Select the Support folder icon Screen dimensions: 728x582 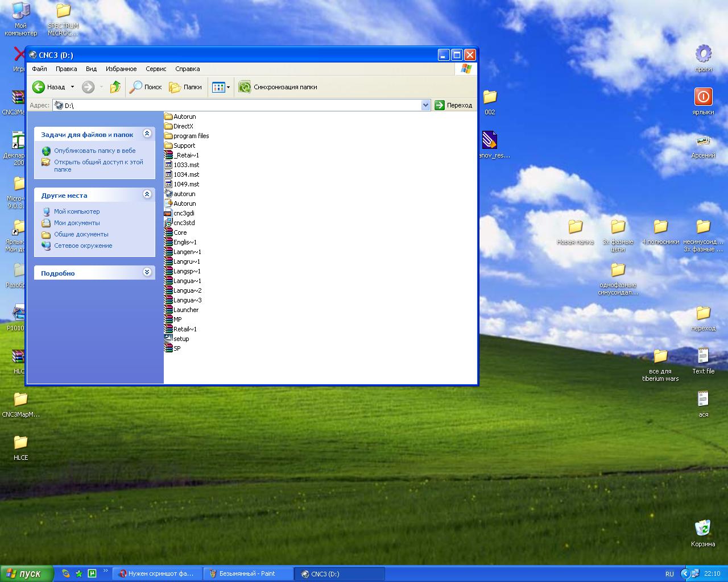pyautogui.click(x=168, y=145)
